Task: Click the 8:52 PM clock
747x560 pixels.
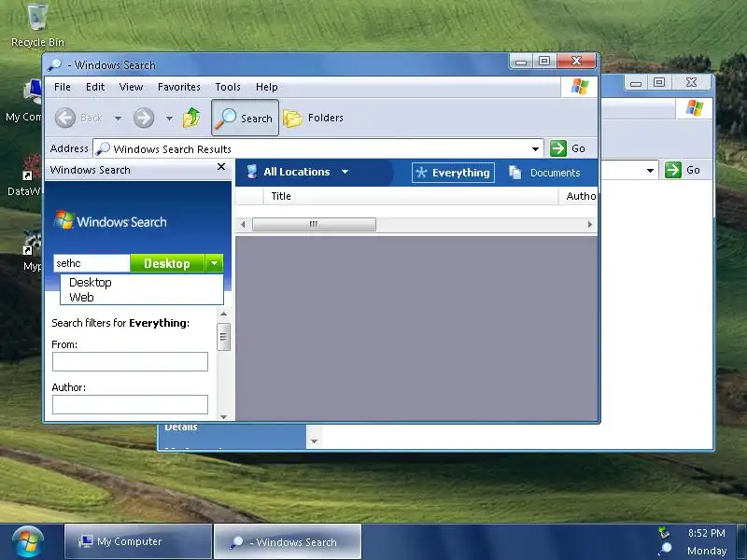Action: [x=707, y=533]
